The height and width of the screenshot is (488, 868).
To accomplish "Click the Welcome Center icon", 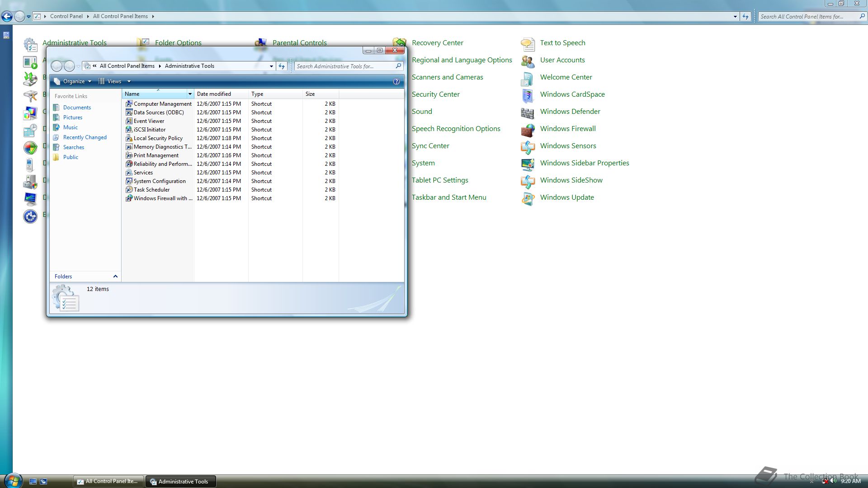I will [x=528, y=78].
